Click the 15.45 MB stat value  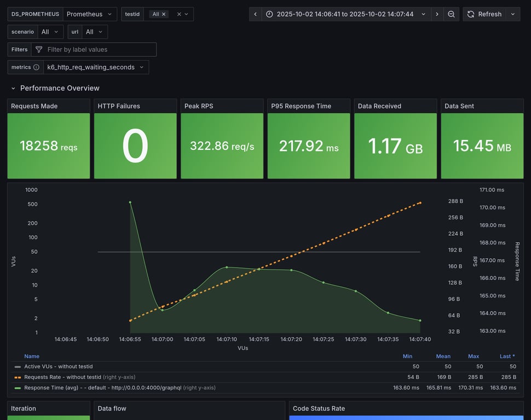482,146
